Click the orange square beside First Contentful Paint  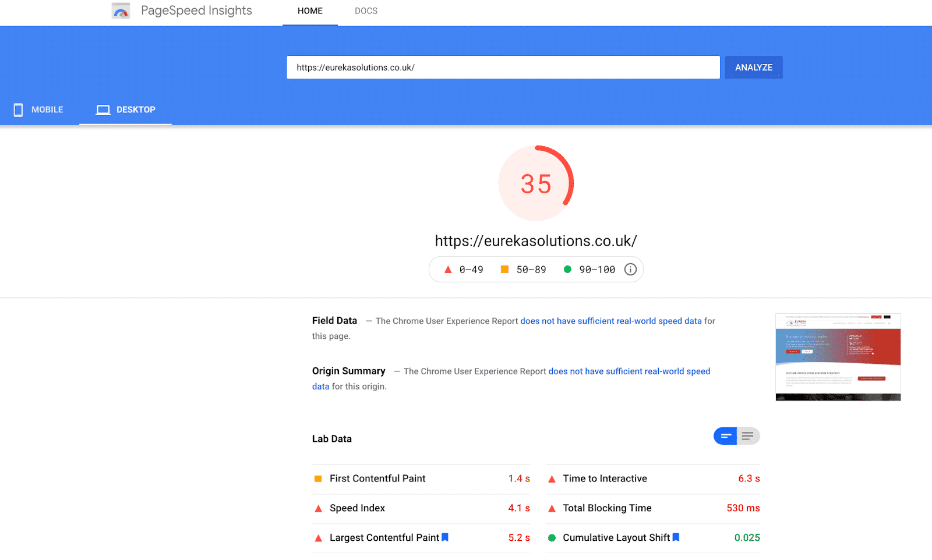pos(317,478)
